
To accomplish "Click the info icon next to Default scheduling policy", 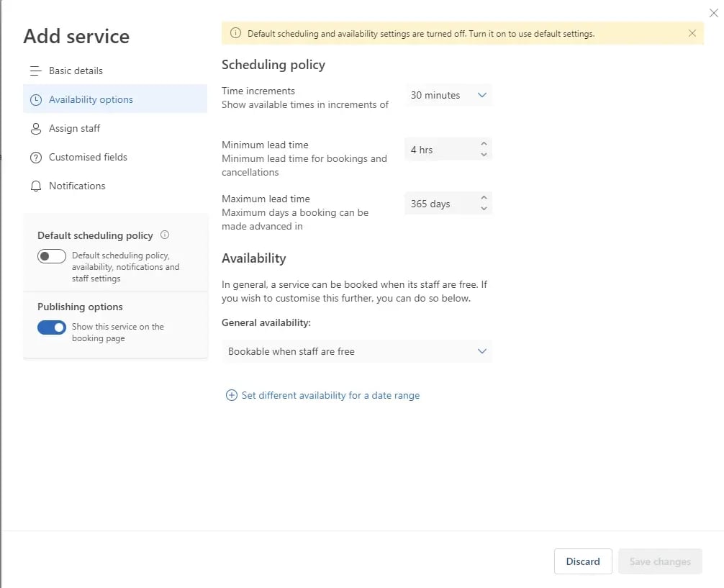I will (x=163, y=235).
